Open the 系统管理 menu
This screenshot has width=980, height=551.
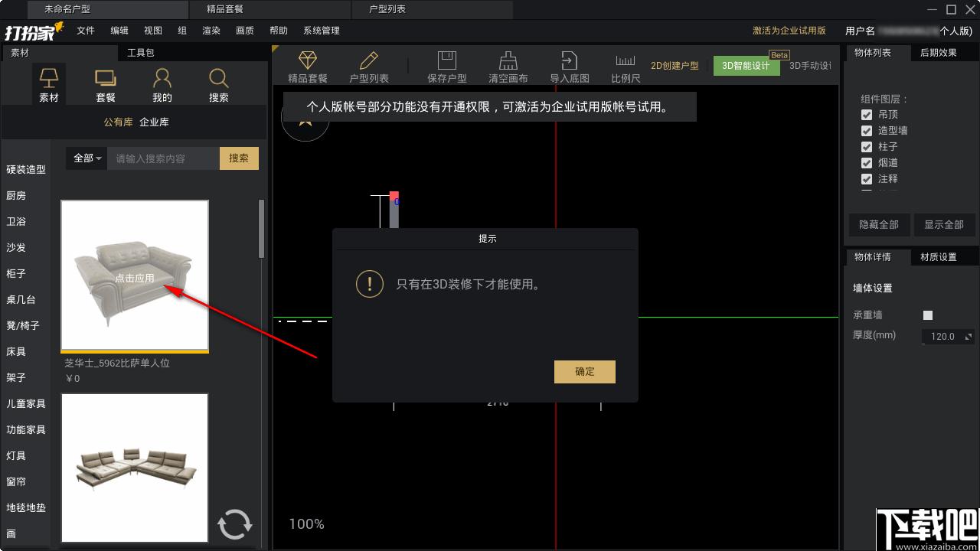[x=322, y=31]
